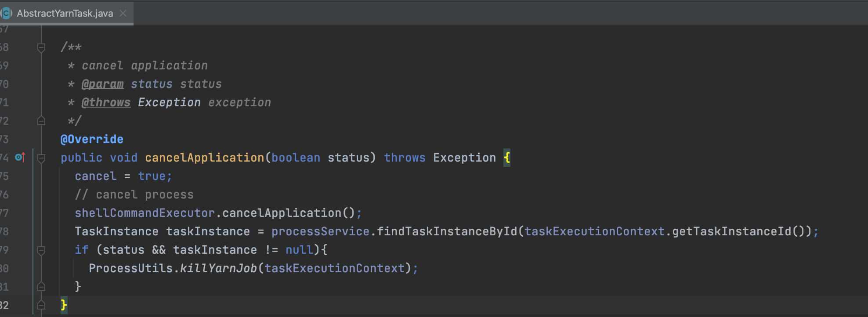Click the ProcessUtils class reference
Image resolution: width=868 pixels, height=317 pixels.
[130, 268]
